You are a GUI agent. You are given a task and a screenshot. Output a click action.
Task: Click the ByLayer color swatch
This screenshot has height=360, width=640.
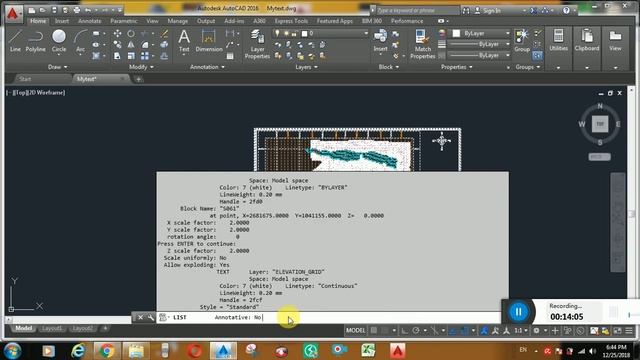point(456,33)
